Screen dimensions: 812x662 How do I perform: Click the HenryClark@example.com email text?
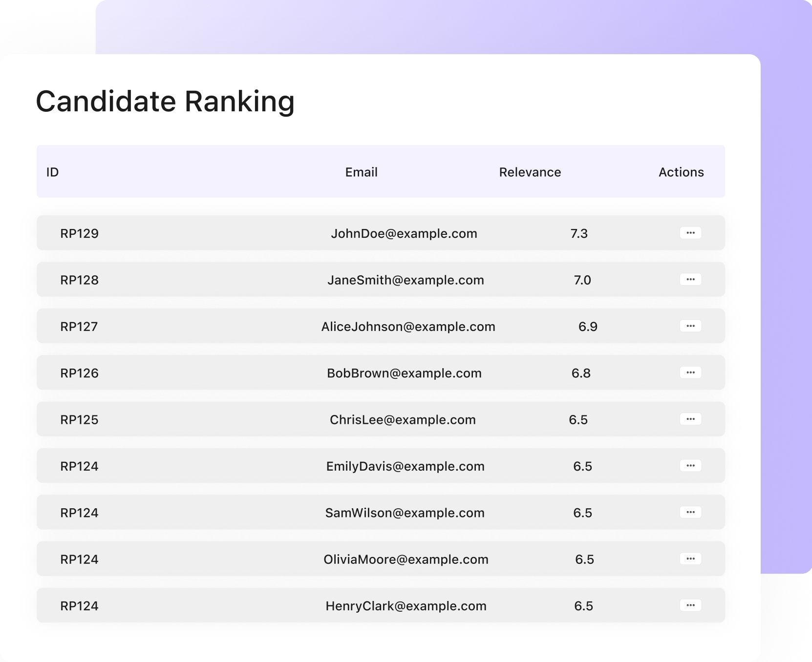(406, 606)
